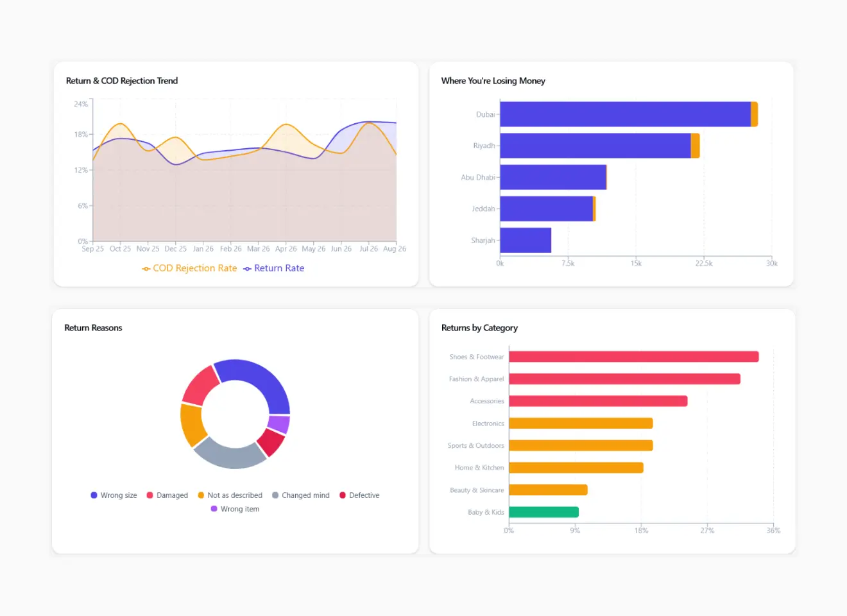Select the Sports & Outdoors bar
This screenshot has height=616, width=847.
pyautogui.click(x=581, y=445)
